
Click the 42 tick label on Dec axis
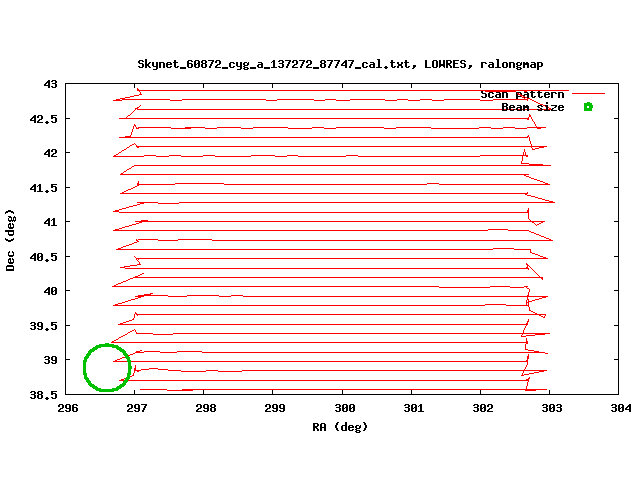pos(51,153)
